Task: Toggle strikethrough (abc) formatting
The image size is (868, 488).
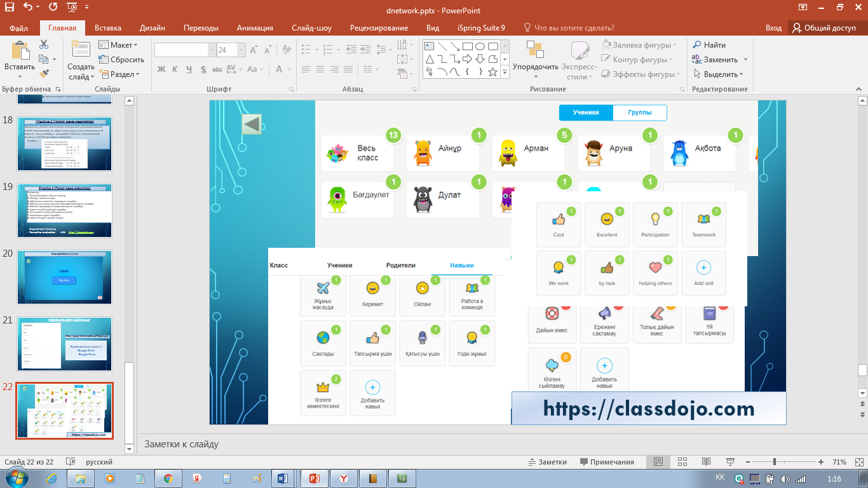Action: click(x=217, y=69)
